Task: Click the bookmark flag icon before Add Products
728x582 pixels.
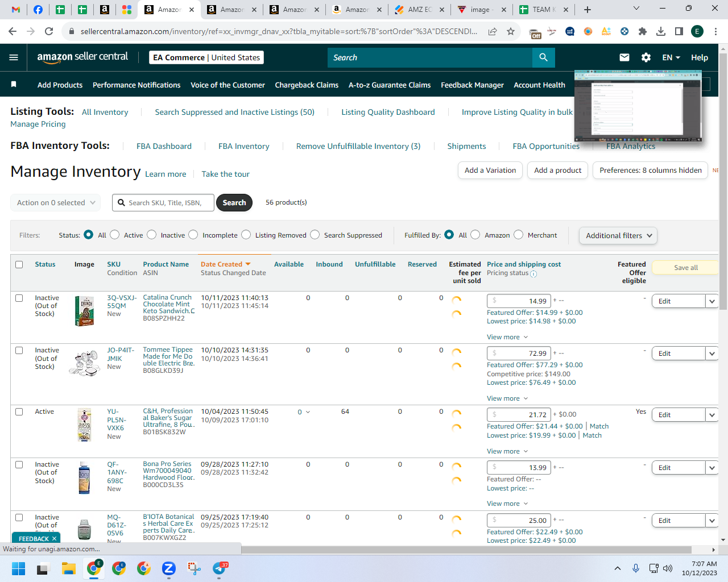Action: 14,85
